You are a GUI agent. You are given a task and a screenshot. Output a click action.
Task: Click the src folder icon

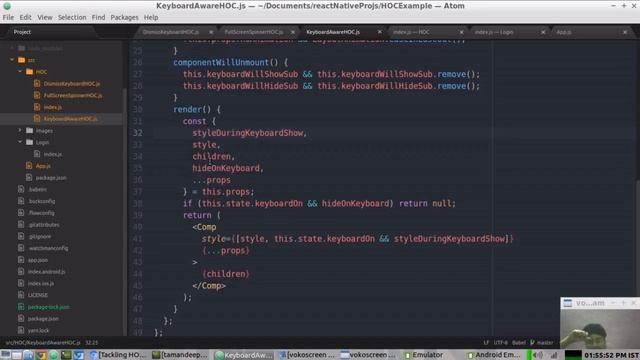[x=22, y=60]
